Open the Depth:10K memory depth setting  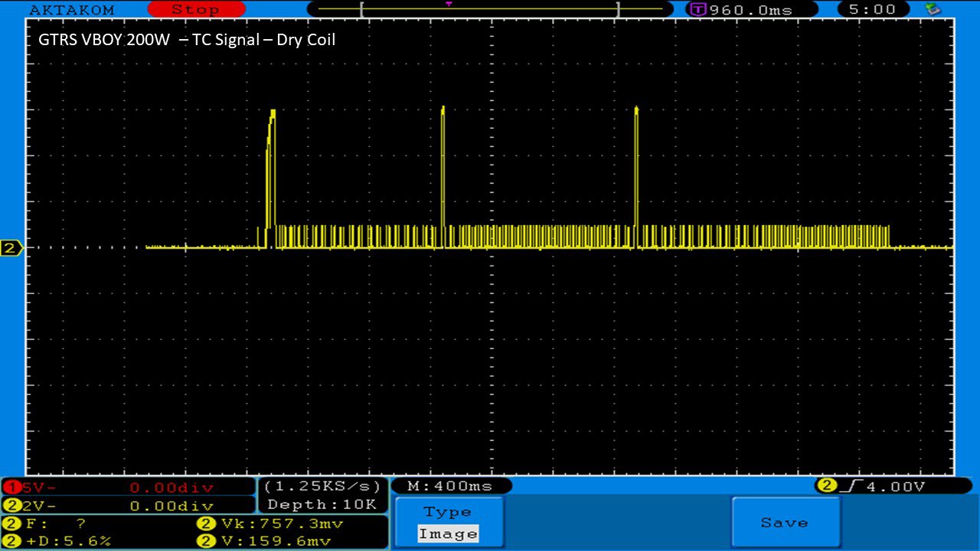(322, 504)
